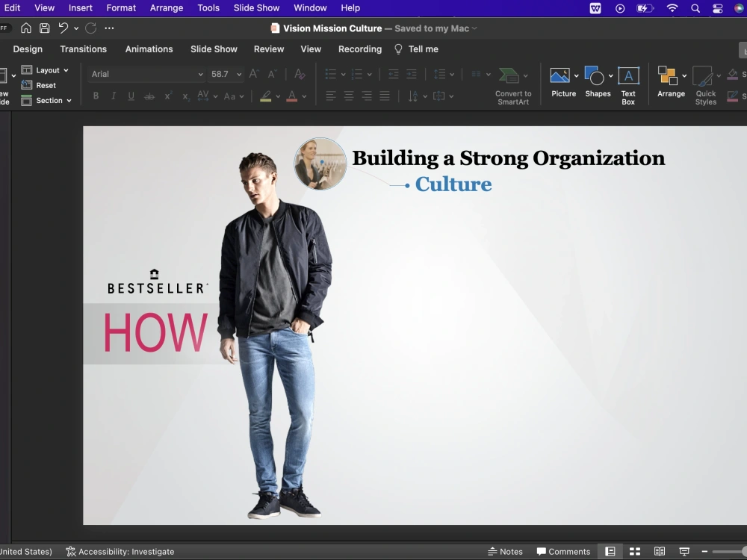This screenshot has height=560, width=747.
Task: Enable underline formatting
Action: [130, 96]
